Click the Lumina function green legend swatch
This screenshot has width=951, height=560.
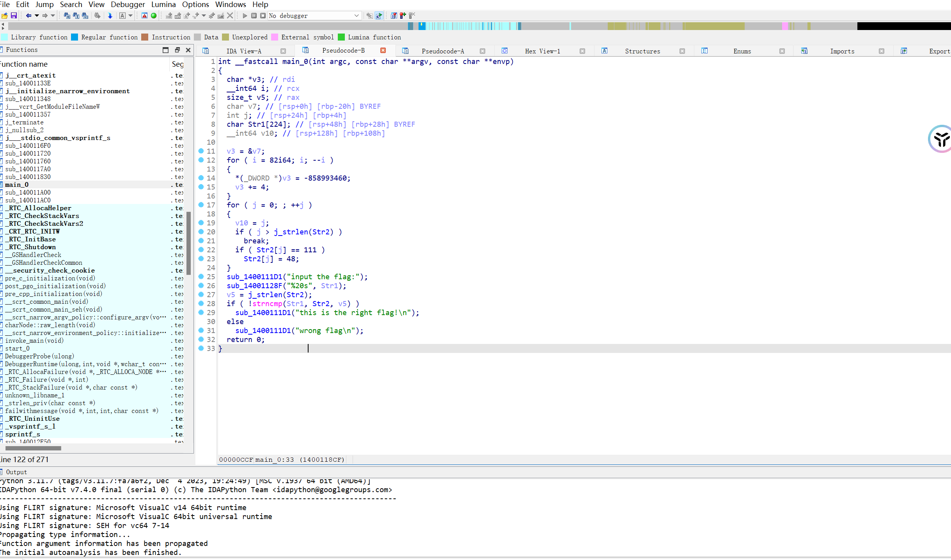pos(341,37)
